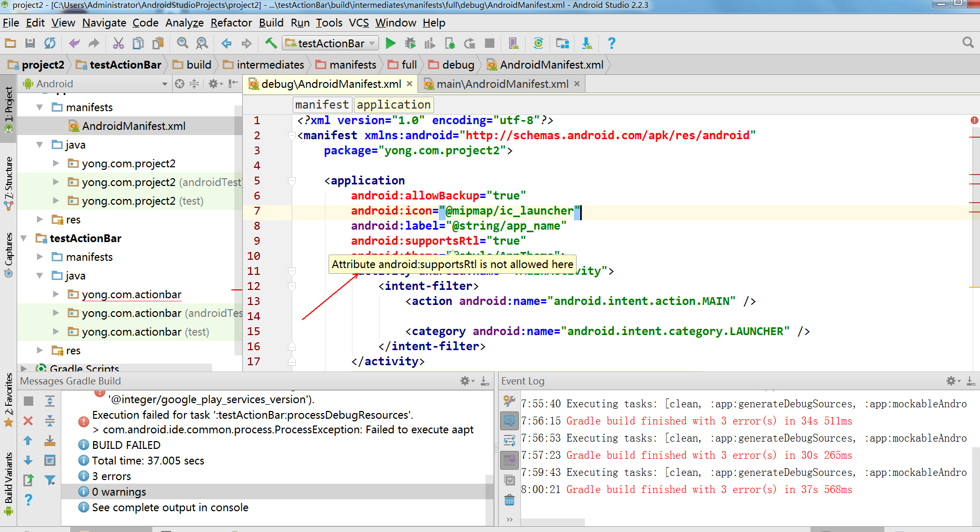This screenshot has width=980, height=532.
Task: Open the Analyze menu
Action: (x=184, y=23)
